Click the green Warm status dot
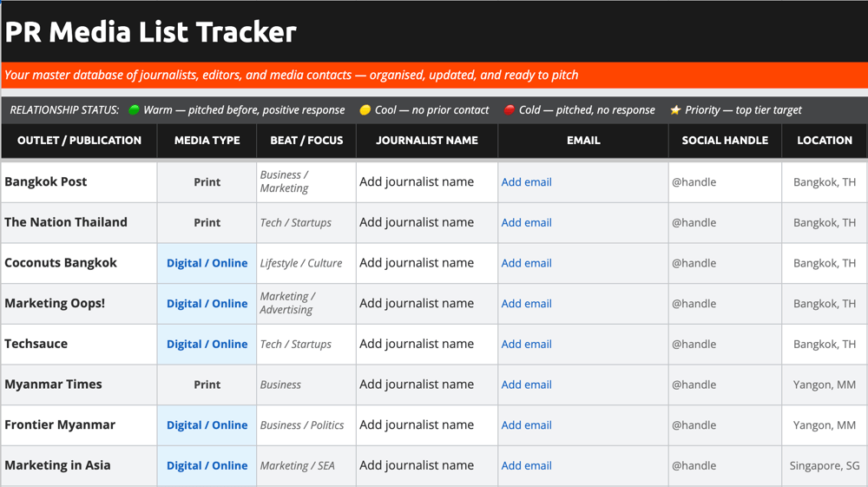The width and height of the screenshot is (868, 487). coord(134,109)
